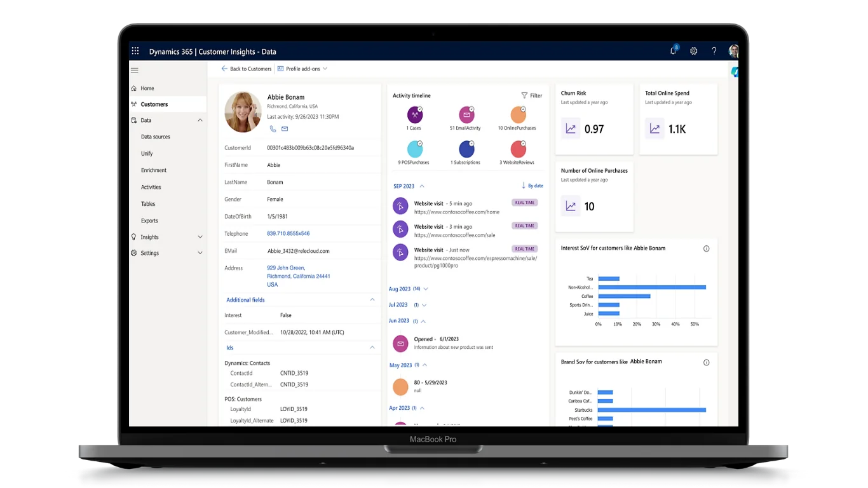Click the DateOfBirth value 1/5/1981

278,217
